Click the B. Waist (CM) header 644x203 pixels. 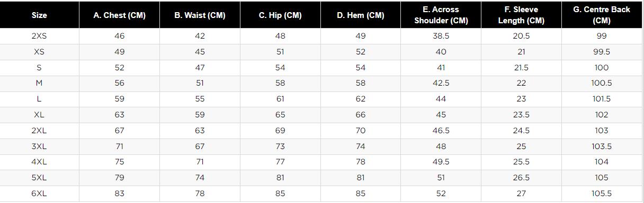coord(200,15)
